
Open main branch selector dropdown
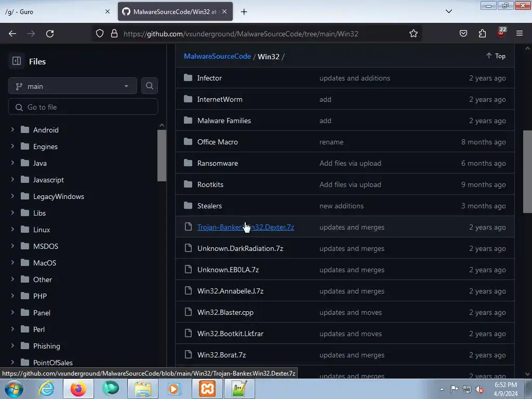coord(73,86)
